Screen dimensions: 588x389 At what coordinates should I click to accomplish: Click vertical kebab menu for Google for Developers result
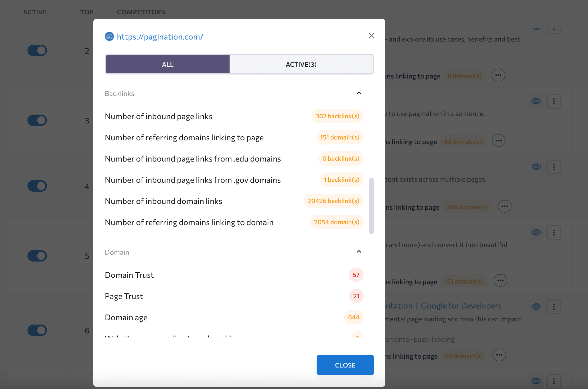coord(554,307)
